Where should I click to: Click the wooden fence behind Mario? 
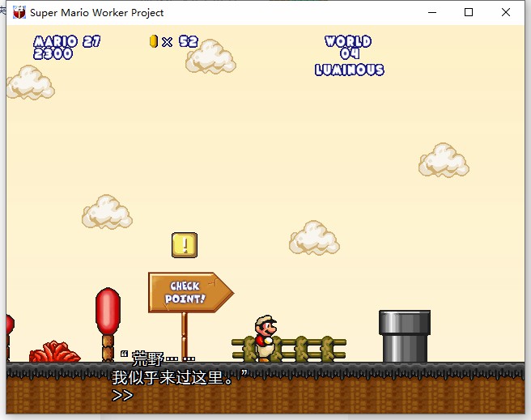pyautogui.click(x=289, y=349)
